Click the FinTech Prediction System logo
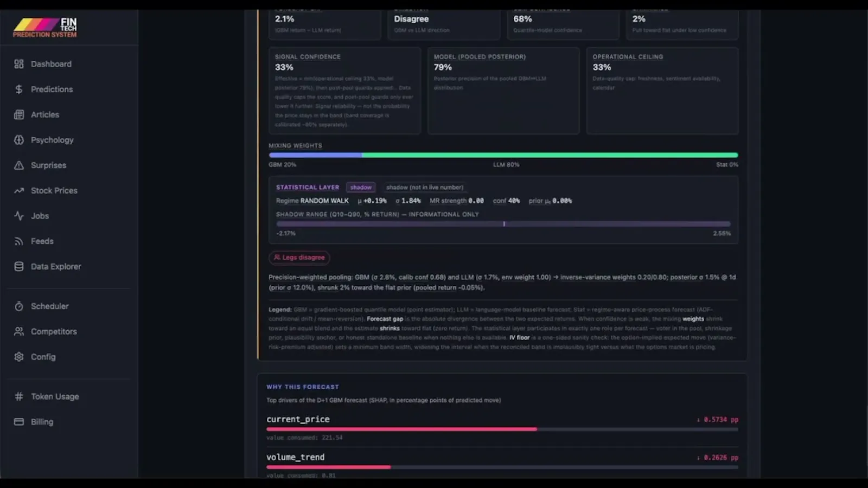Screen dimensions: 868x488 [45, 28]
